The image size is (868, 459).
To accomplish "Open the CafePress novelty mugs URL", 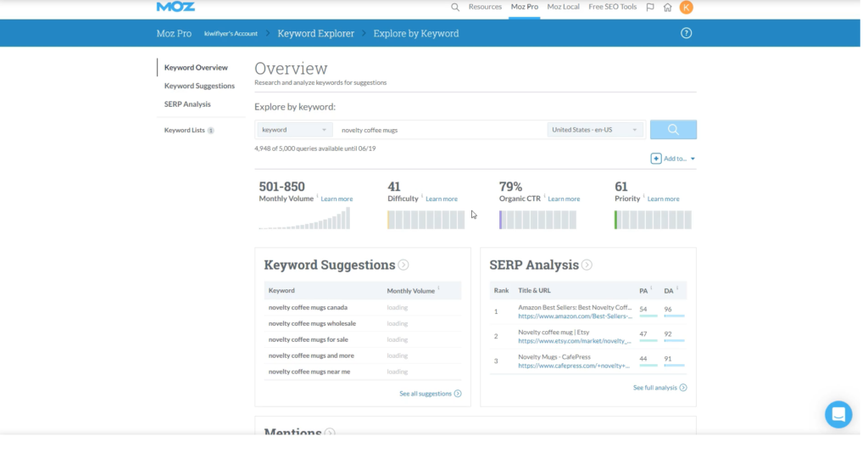I will coord(574,366).
